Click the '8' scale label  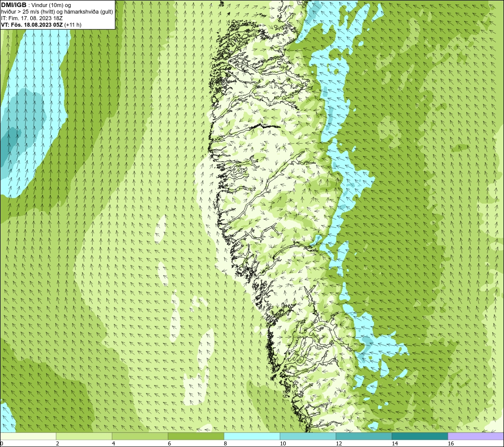click(225, 444)
